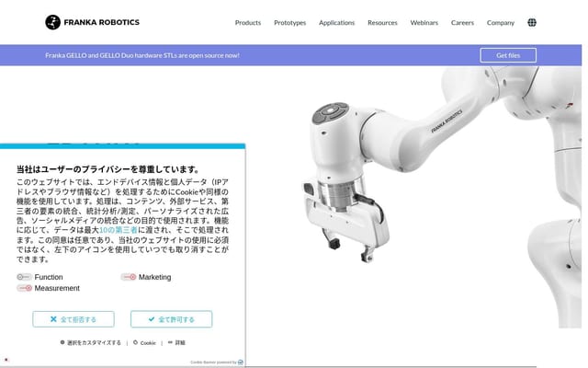Open the Company menu
Image resolution: width=588 pixels, height=368 pixels.
point(501,22)
